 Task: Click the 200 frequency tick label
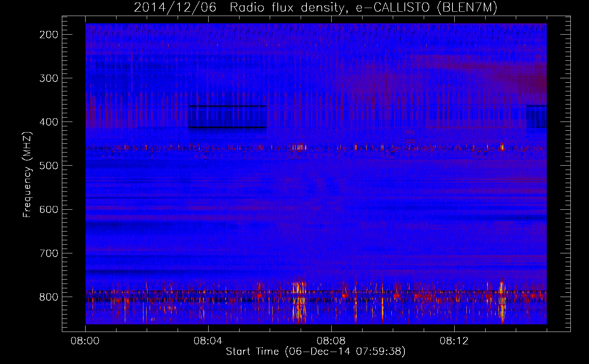(x=49, y=35)
